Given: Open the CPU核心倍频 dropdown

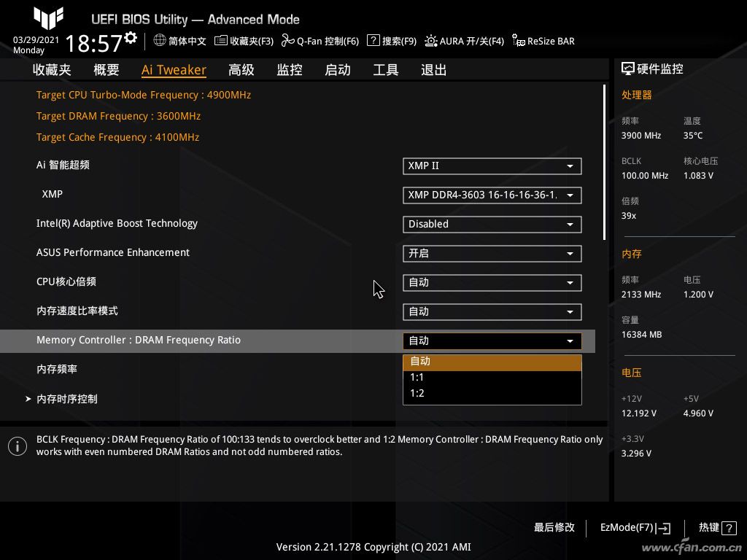Looking at the screenshot, I should tap(492, 283).
